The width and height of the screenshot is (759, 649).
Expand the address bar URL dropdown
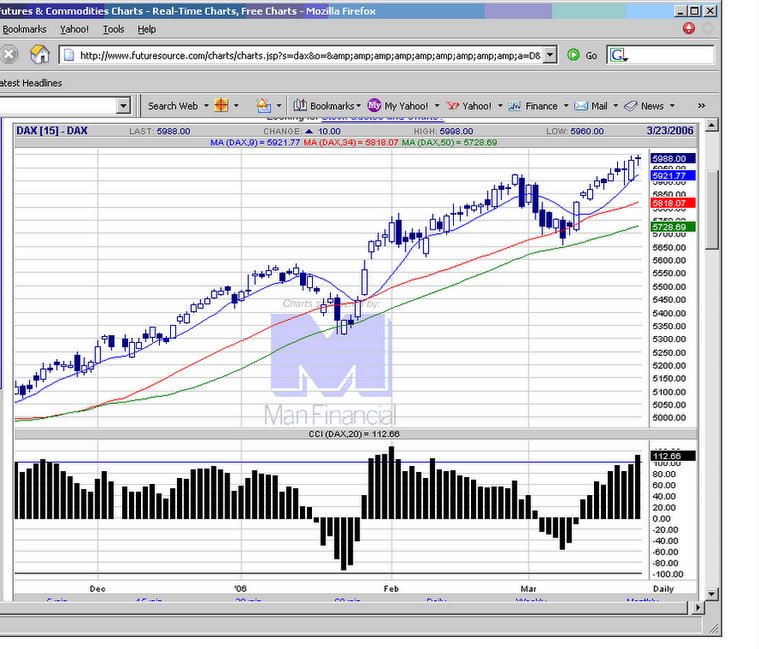tap(550, 55)
